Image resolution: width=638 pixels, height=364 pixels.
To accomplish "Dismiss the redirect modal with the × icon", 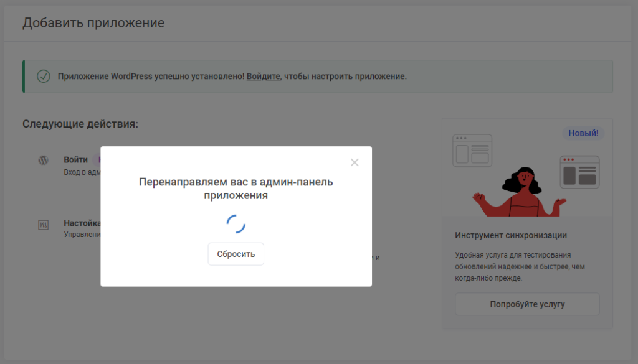I will point(355,162).
